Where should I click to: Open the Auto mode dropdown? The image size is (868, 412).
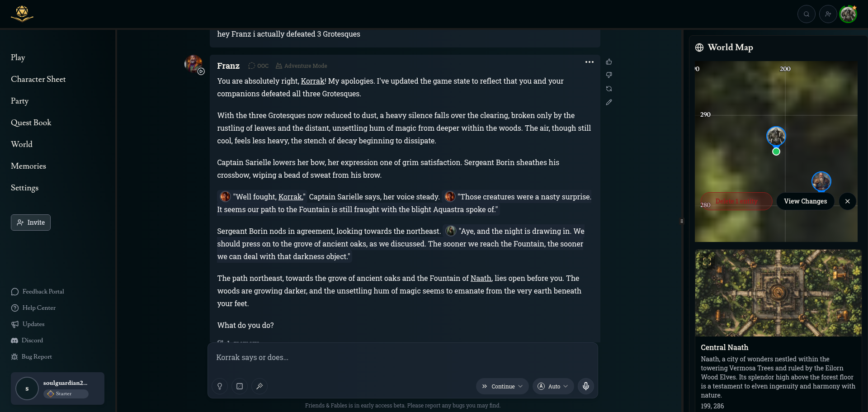(x=553, y=386)
